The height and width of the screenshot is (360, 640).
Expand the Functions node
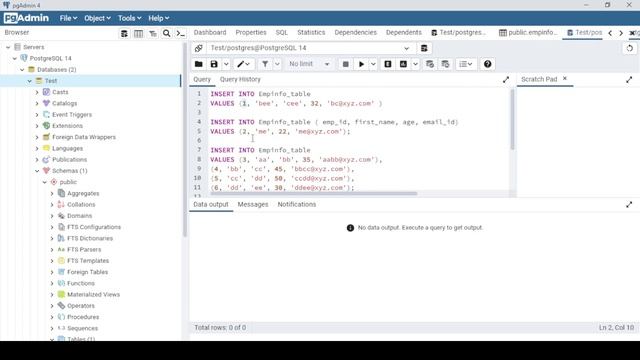pos(52,283)
